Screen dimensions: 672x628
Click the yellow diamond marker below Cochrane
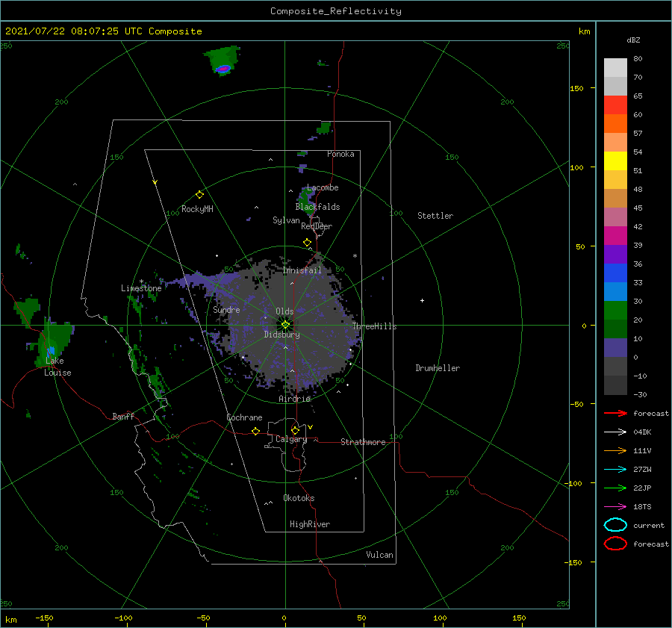pyautogui.click(x=256, y=432)
